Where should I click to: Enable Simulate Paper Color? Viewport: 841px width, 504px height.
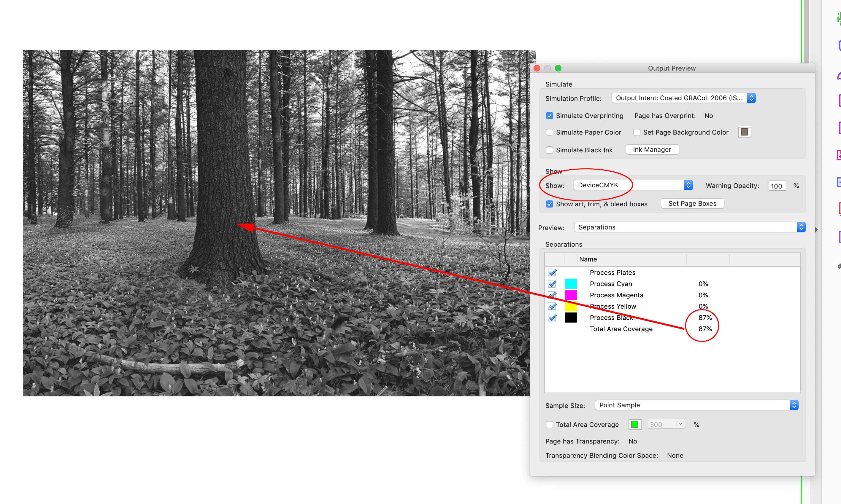click(549, 133)
